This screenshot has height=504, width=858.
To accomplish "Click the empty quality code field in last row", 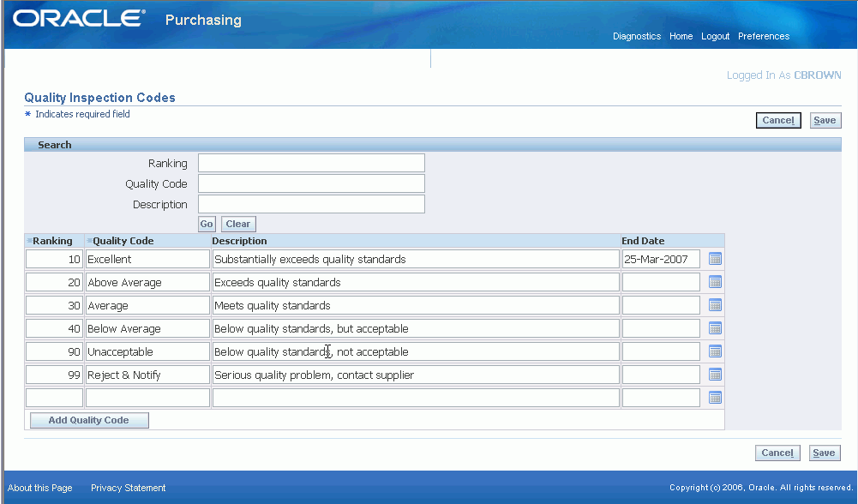I will pos(147,398).
